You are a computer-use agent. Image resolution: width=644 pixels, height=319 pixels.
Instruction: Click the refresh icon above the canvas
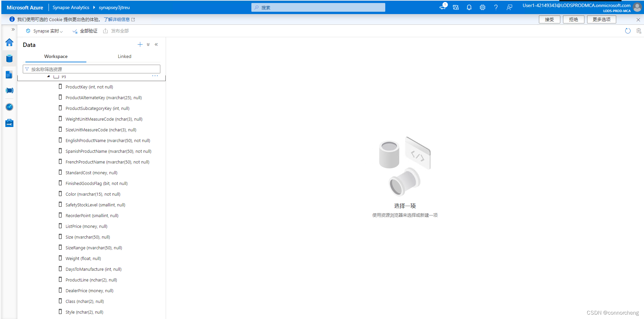(628, 30)
